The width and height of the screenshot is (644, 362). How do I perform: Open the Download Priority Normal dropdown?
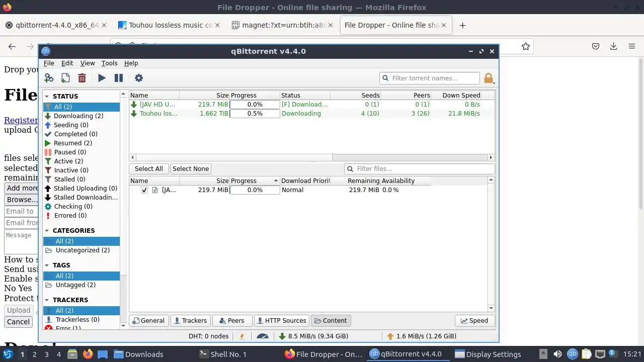point(305,190)
